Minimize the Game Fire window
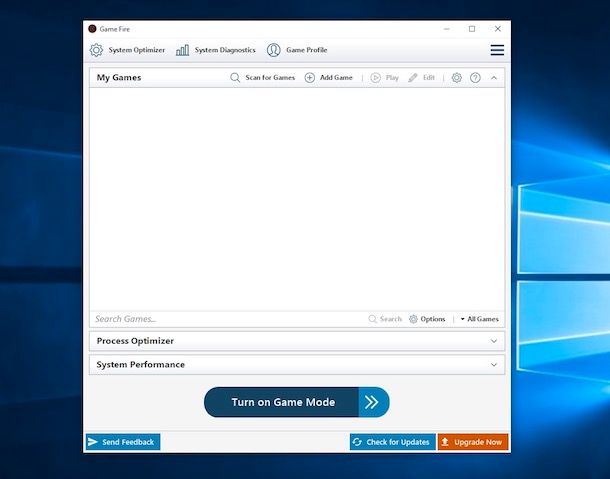 click(x=447, y=29)
